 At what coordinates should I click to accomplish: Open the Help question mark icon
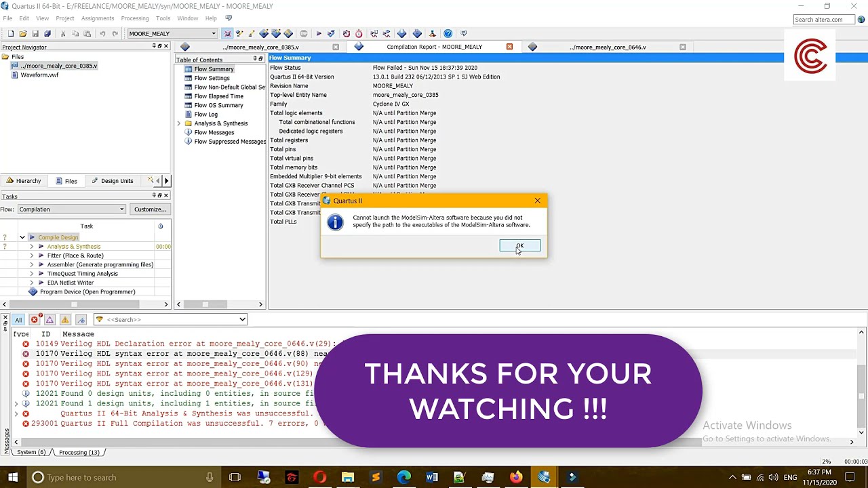tap(448, 33)
